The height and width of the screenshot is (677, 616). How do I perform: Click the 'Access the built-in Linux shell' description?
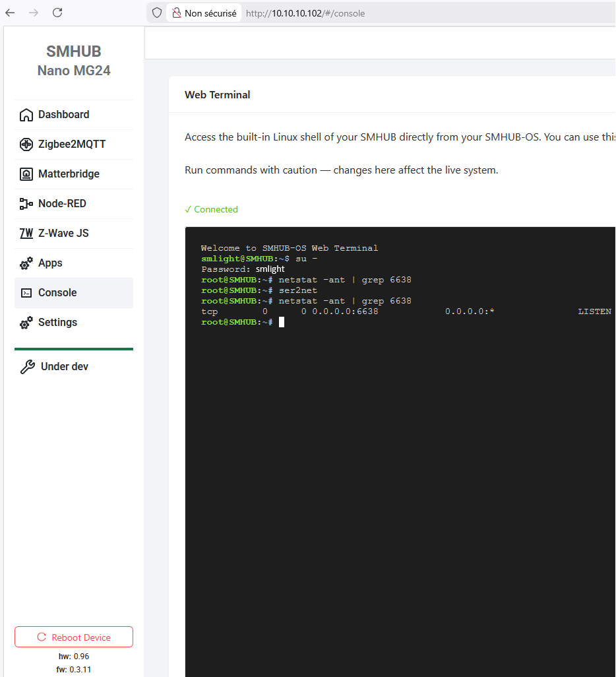(x=400, y=137)
